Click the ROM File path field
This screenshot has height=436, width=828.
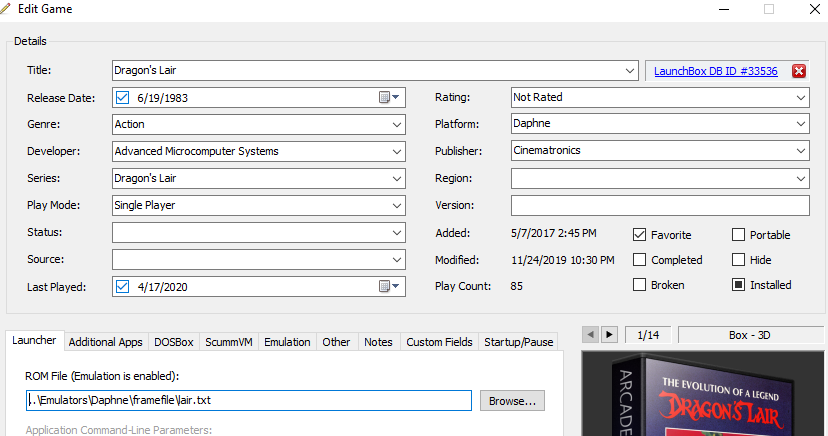(249, 400)
